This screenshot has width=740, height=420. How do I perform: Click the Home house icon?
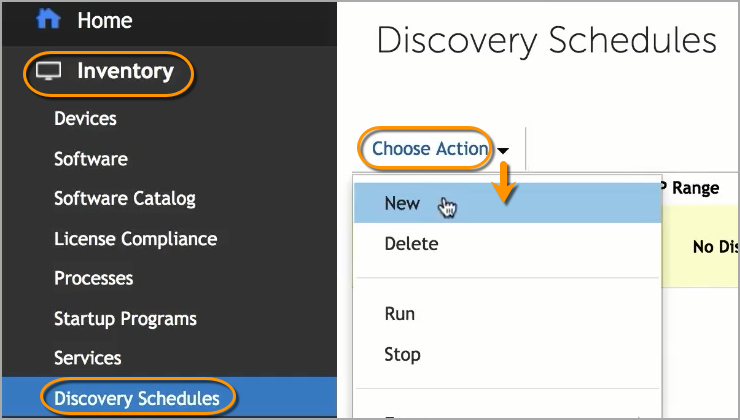coord(49,20)
